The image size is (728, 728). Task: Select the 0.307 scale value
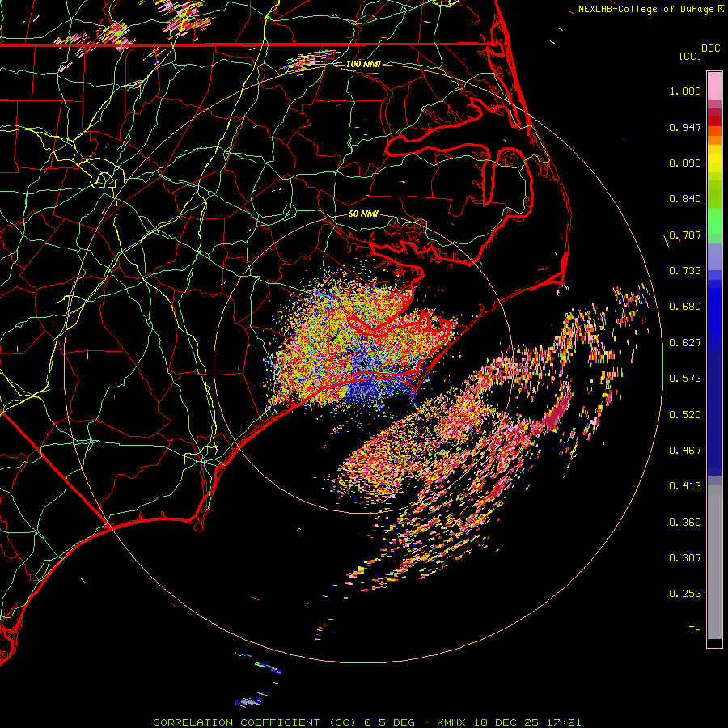tap(685, 558)
